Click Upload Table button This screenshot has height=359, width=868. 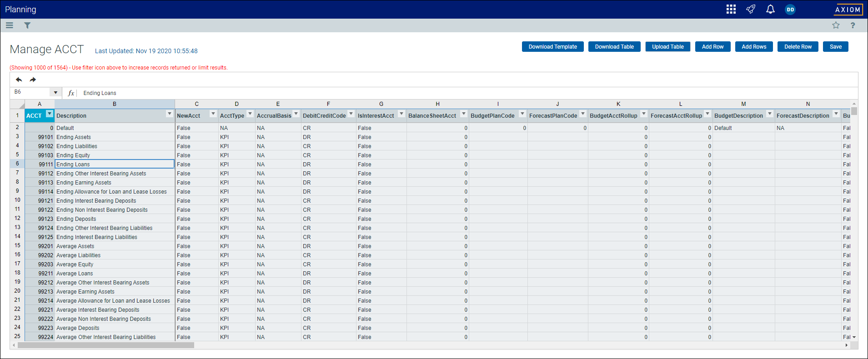coord(667,47)
